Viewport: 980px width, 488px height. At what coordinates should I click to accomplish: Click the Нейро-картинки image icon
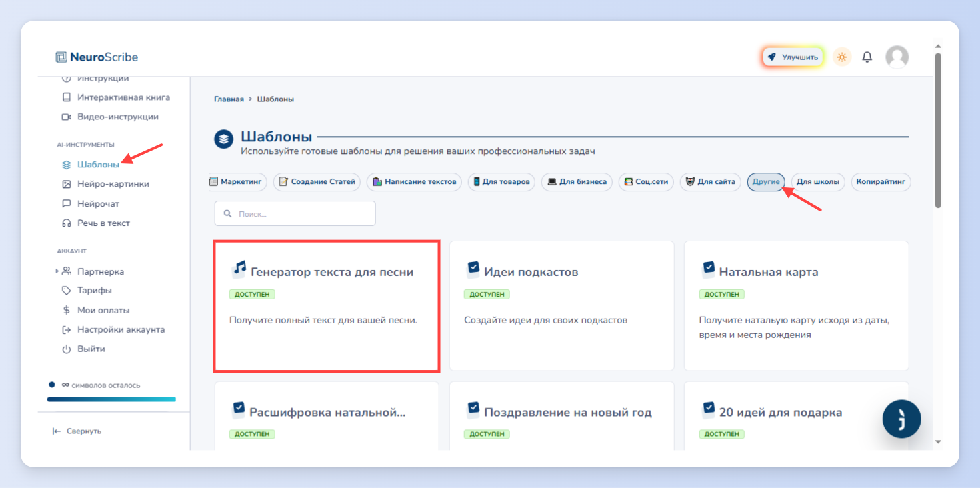coord(66,184)
